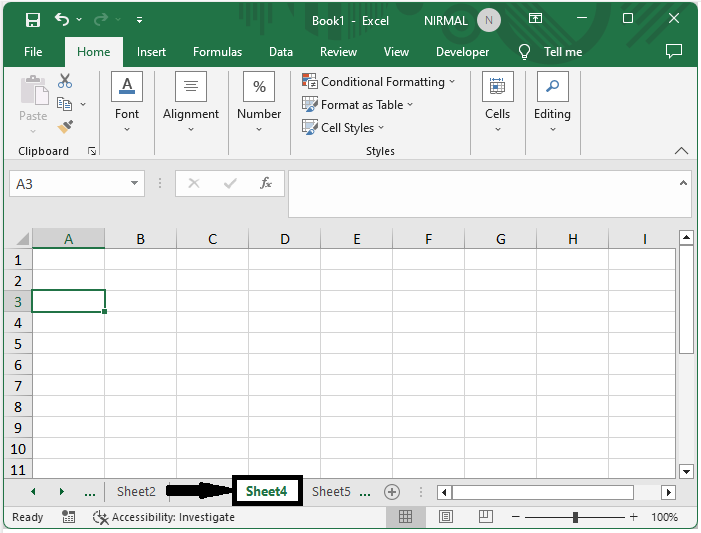Click horizontal scrollbar left arrow
The height and width of the screenshot is (533, 701).
444,492
